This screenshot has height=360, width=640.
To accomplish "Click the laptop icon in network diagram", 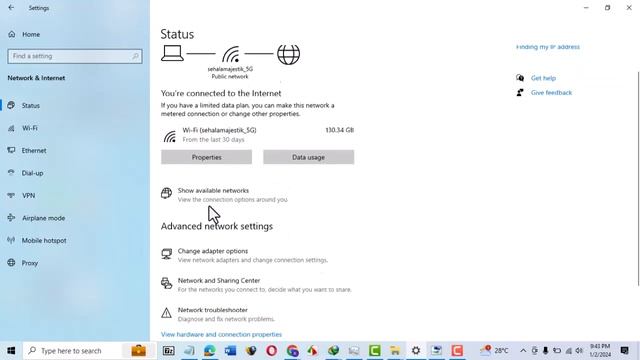I will pyautogui.click(x=172, y=53).
